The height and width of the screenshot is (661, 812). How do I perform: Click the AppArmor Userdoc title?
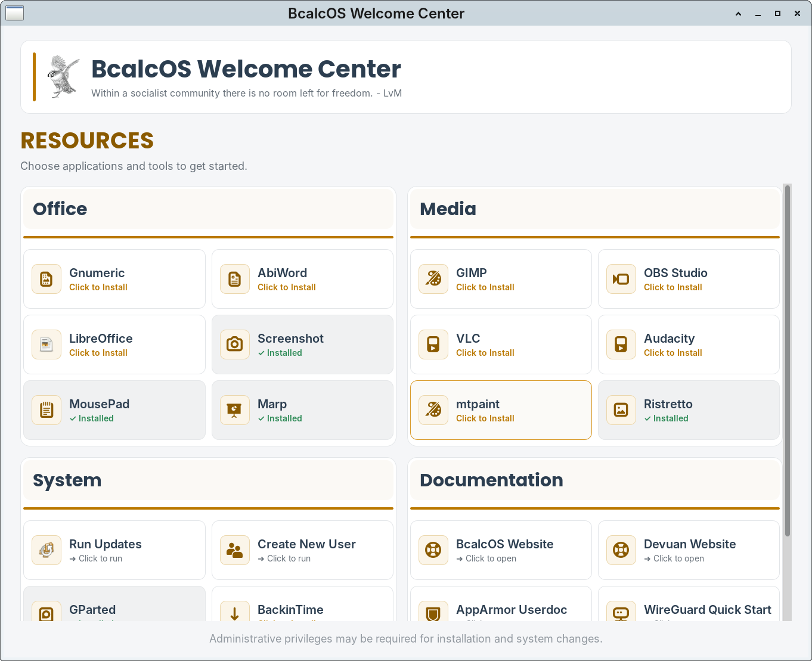click(x=512, y=610)
